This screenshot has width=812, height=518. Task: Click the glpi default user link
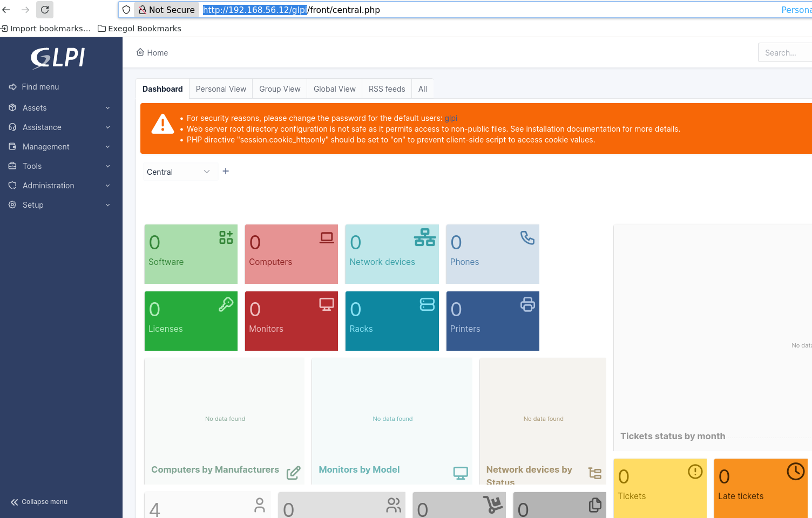[x=451, y=118]
